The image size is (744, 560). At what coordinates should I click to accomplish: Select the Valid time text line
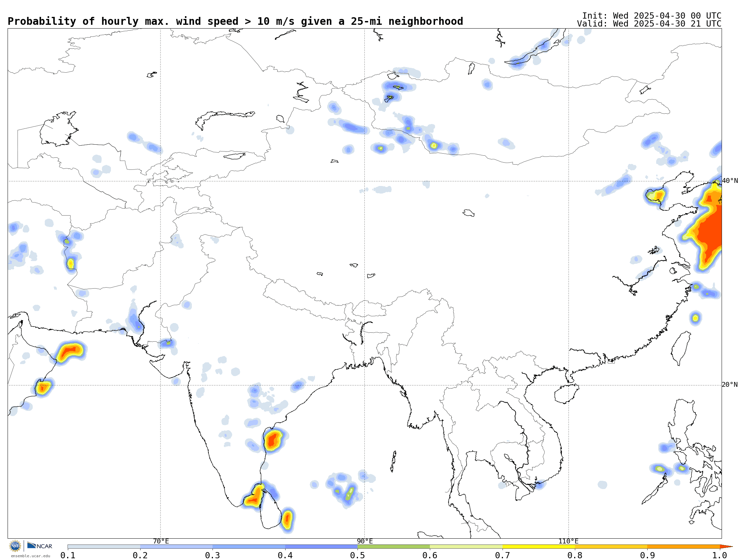pos(649,24)
